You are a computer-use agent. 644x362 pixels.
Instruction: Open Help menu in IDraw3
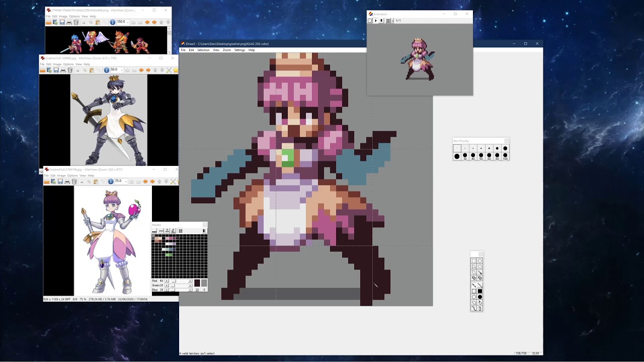(x=252, y=50)
